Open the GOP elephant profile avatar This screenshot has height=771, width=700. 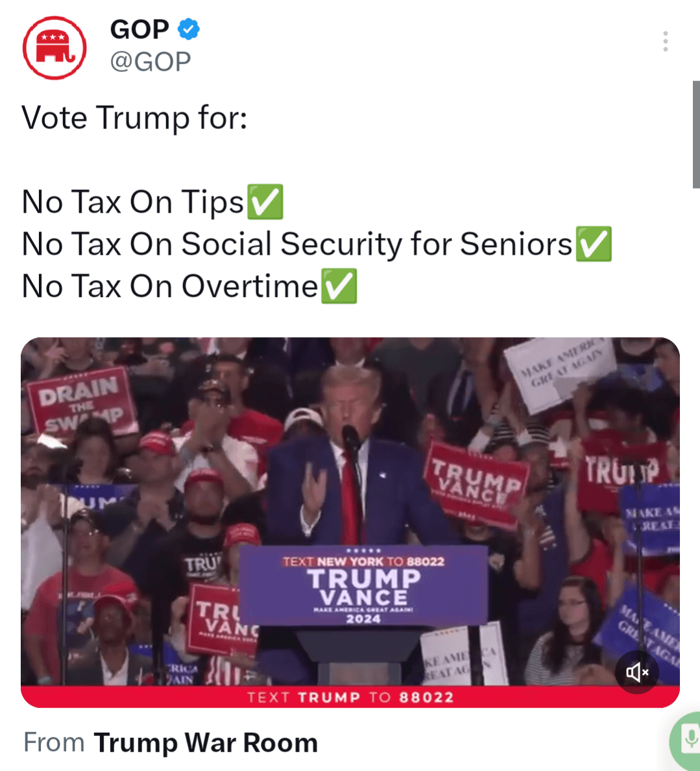click(x=54, y=48)
